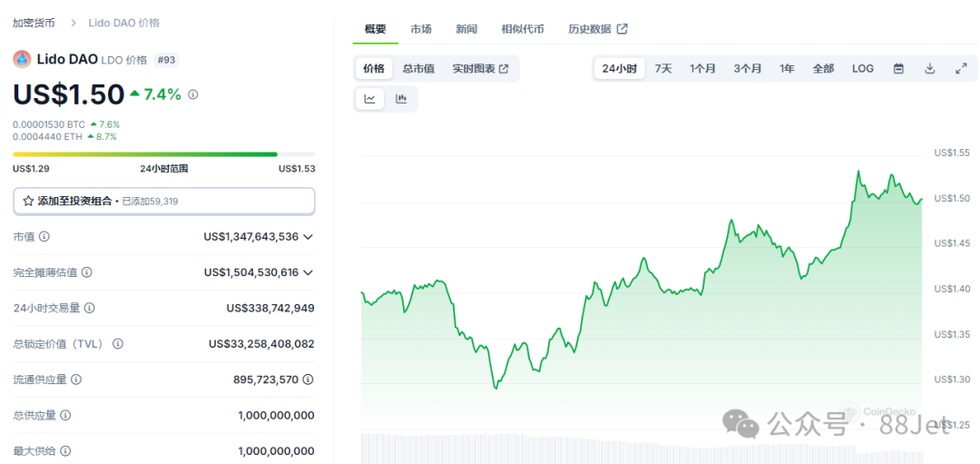
Task: Open the 新闻 tab
Action: 466,29
